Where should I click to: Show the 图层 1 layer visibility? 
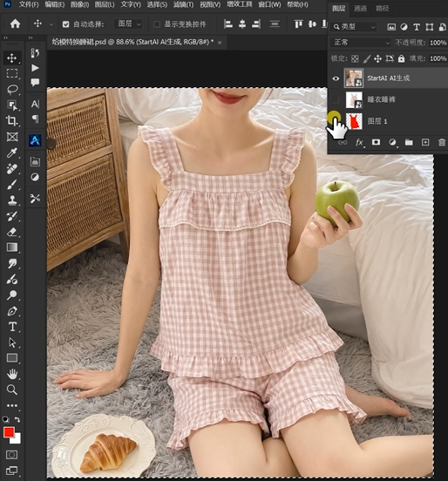point(336,121)
